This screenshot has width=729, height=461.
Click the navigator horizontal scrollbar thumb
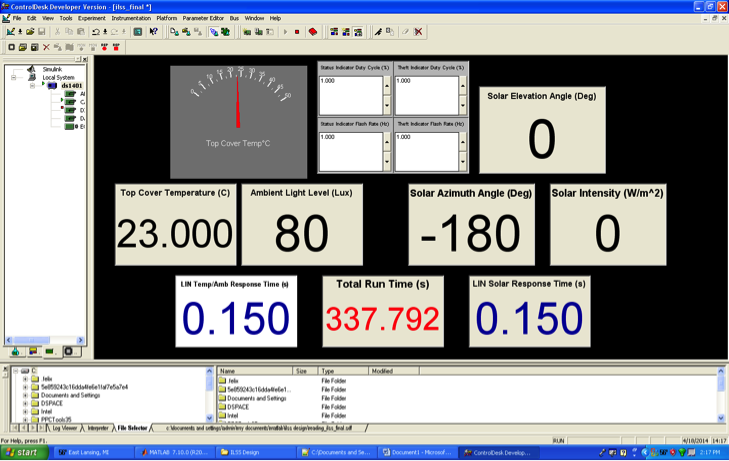pos(32,340)
